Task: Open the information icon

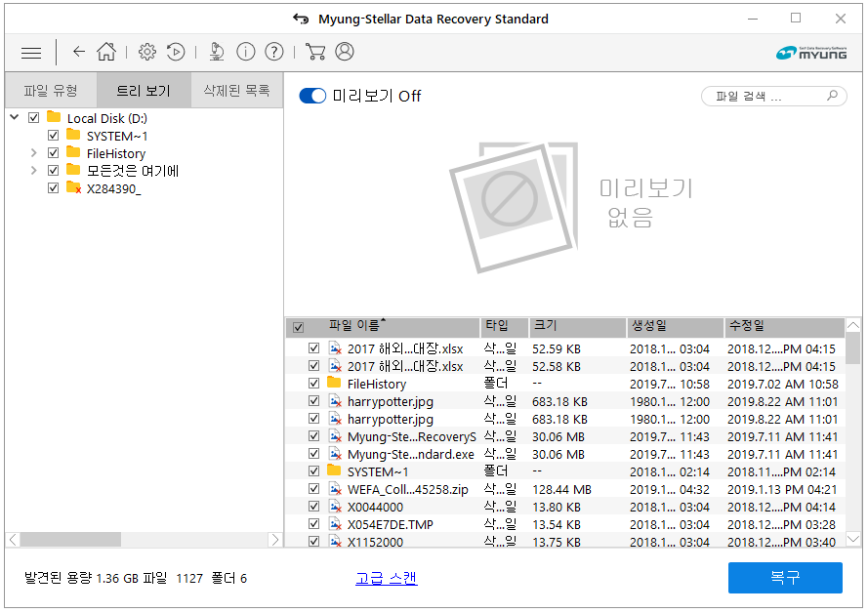Action: [x=246, y=52]
